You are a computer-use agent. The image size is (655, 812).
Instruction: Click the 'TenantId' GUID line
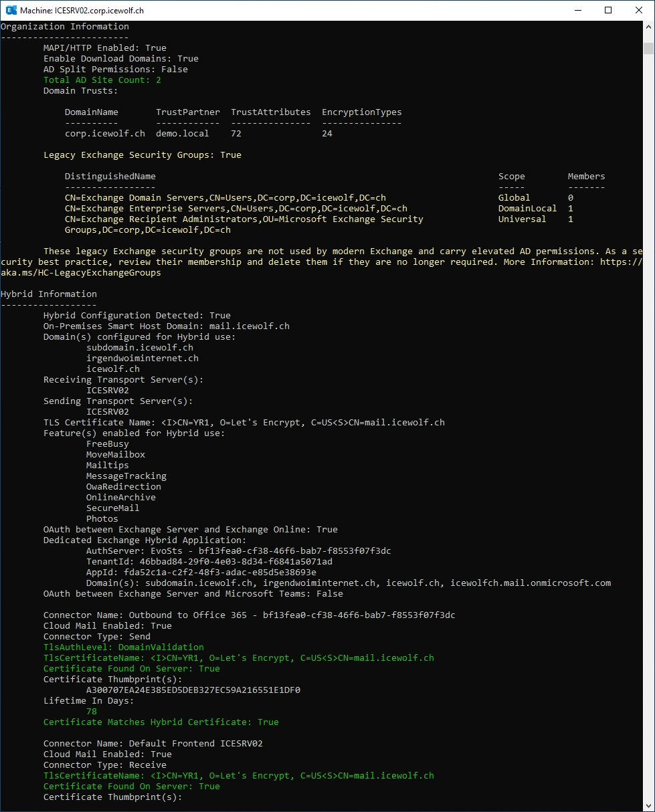(209, 562)
